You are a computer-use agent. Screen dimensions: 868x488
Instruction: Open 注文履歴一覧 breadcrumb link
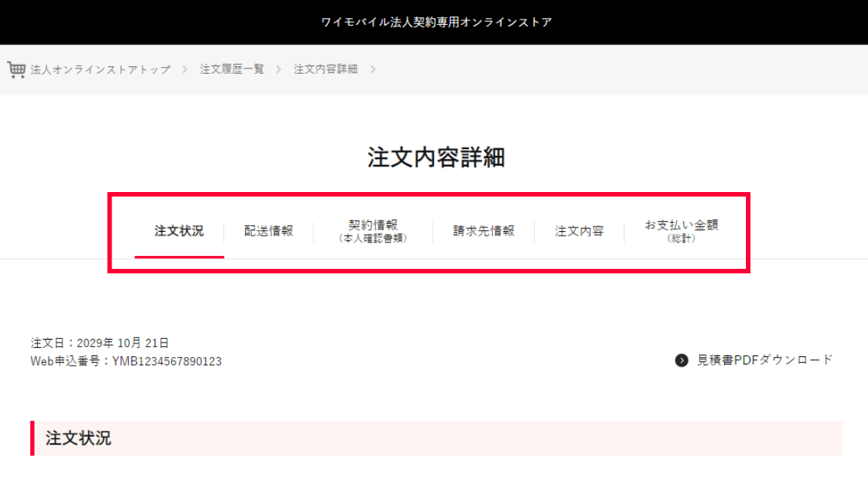coord(232,69)
